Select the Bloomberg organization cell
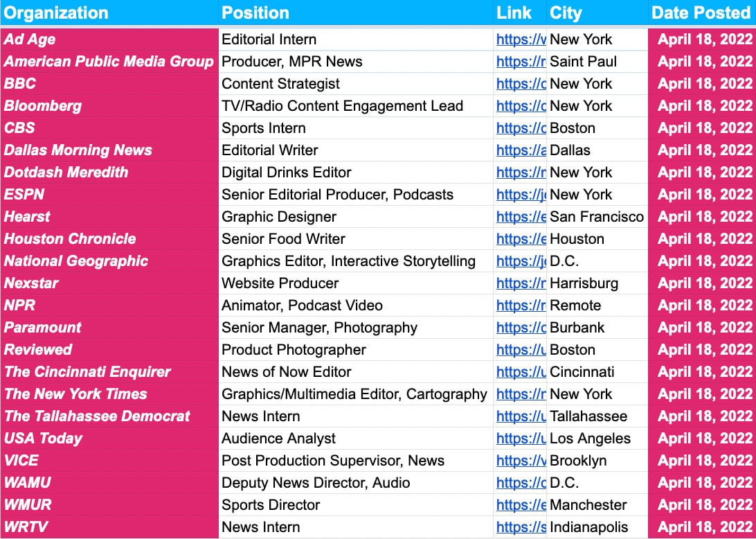Screen dimensions: 756x539 43,106
